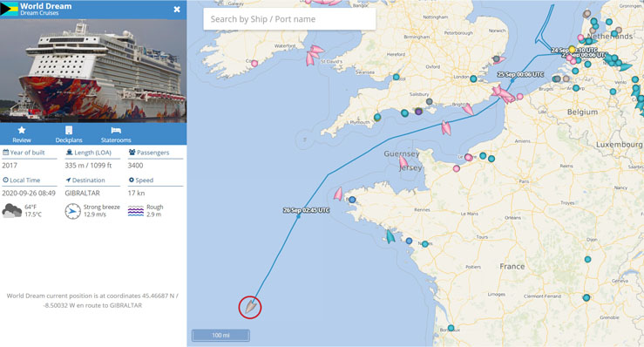Screen dimensions: 644x347
Task: Click the Search by Ship / Port name field
Action: [289, 19]
